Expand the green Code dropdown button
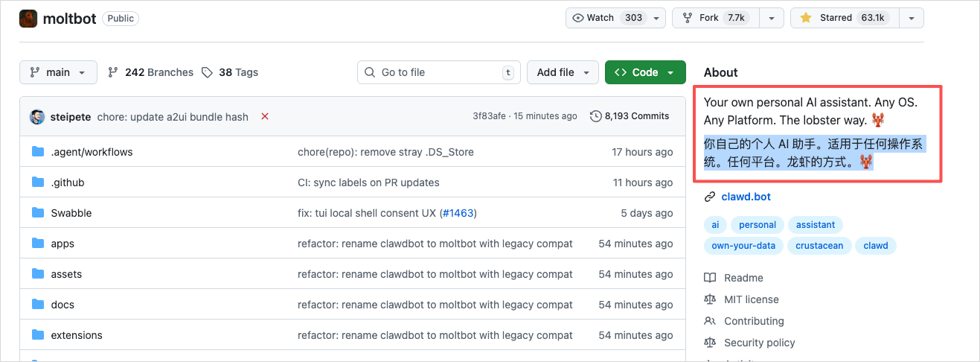 pyautogui.click(x=644, y=72)
